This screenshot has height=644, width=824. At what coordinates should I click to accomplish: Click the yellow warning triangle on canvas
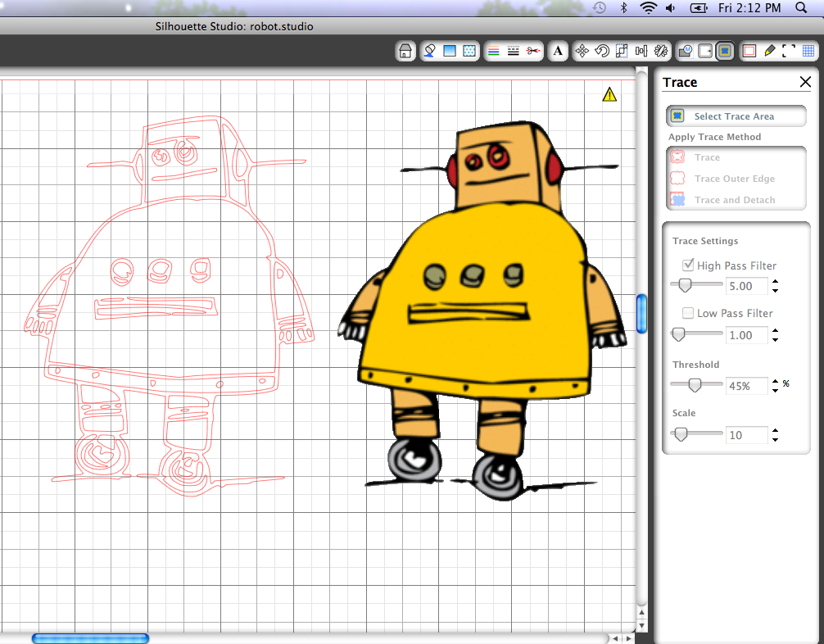point(609,94)
